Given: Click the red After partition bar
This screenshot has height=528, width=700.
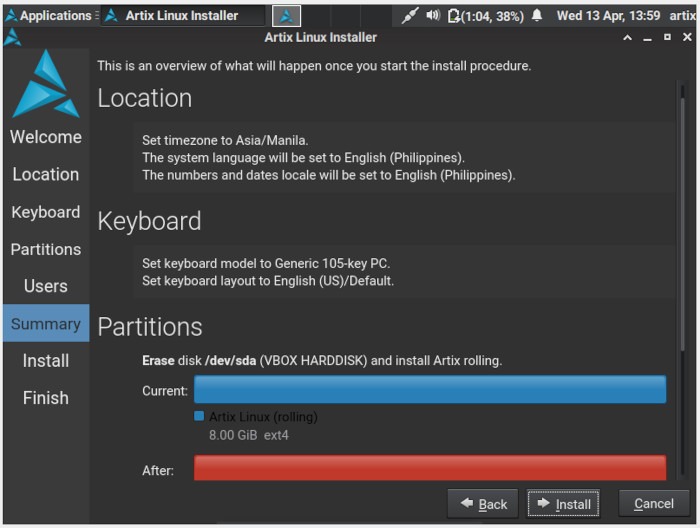Looking at the screenshot, I should 430,468.
